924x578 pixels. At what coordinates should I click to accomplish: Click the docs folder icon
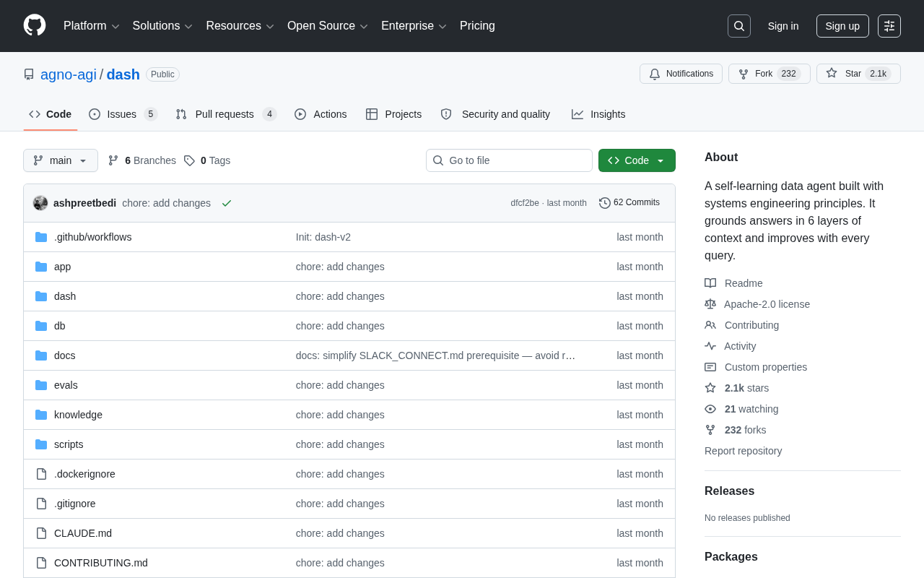click(41, 355)
